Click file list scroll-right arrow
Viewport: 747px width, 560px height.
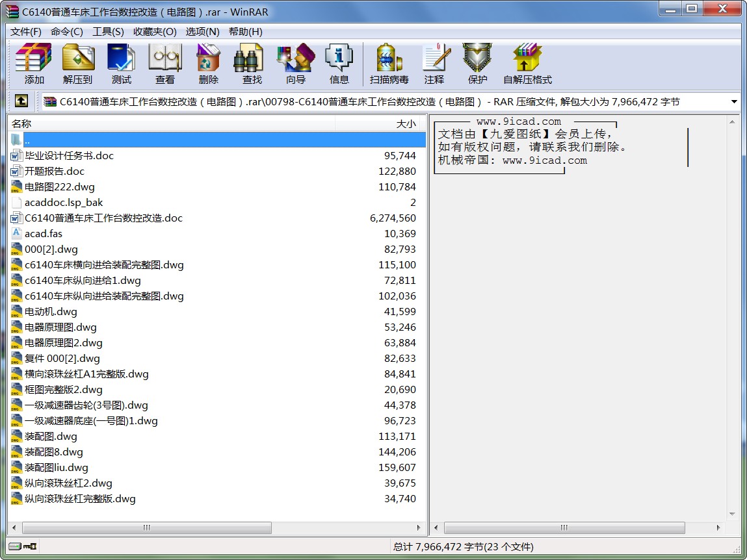pos(419,528)
